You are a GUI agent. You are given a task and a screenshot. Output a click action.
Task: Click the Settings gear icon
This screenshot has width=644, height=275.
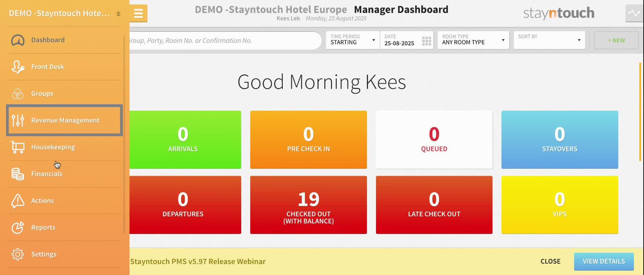[18, 254]
